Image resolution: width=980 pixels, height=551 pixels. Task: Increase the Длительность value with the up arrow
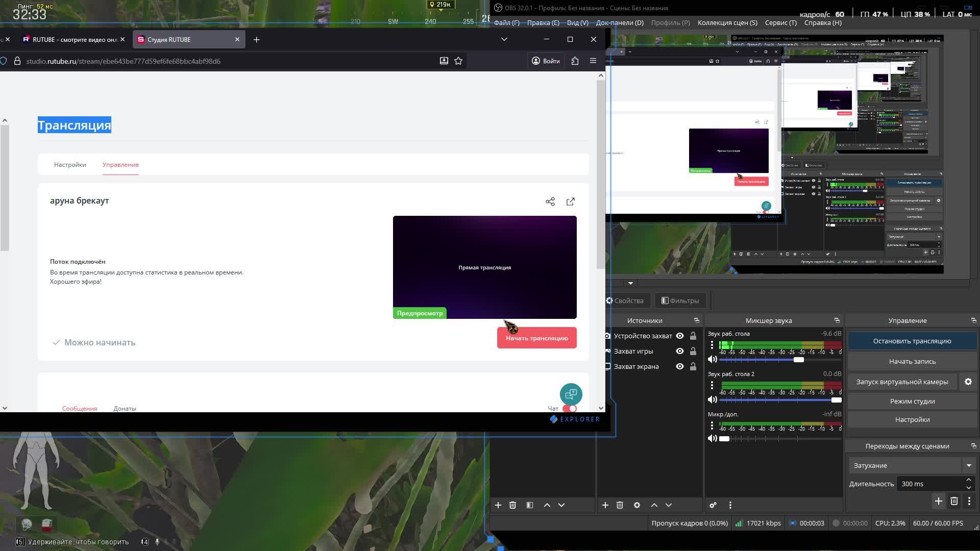[968, 480]
